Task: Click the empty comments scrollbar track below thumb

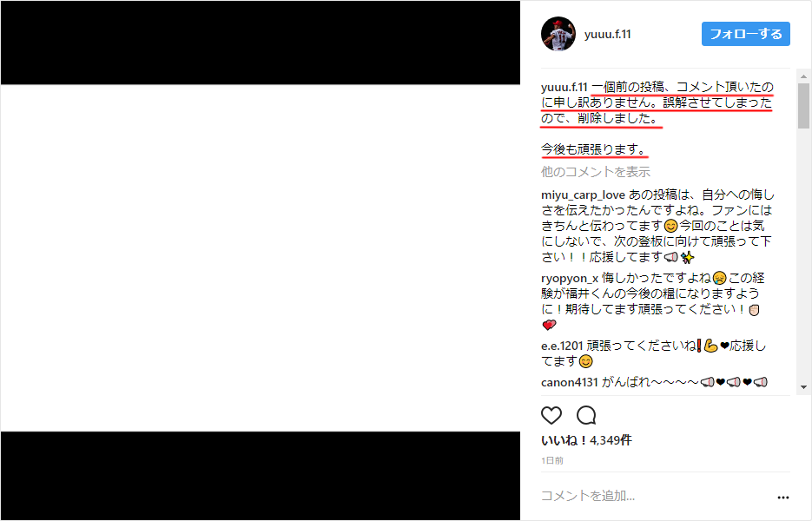Action: [x=803, y=254]
